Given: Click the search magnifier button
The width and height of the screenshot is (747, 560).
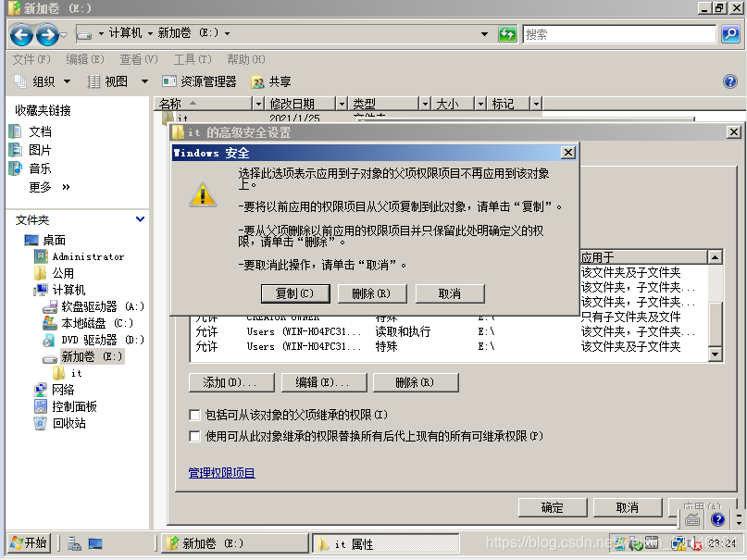Looking at the screenshot, I should pyautogui.click(x=730, y=34).
